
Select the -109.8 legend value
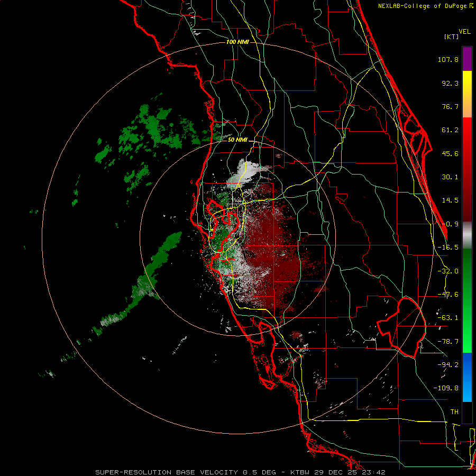tap(446, 388)
